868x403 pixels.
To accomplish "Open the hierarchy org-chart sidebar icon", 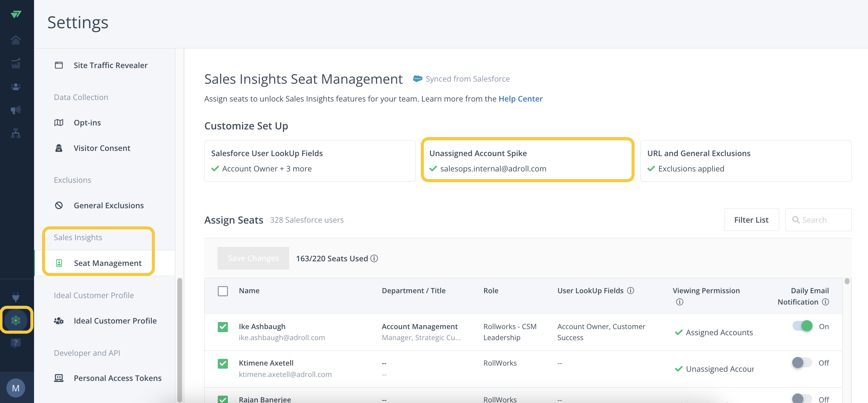I will pyautogui.click(x=16, y=133).
